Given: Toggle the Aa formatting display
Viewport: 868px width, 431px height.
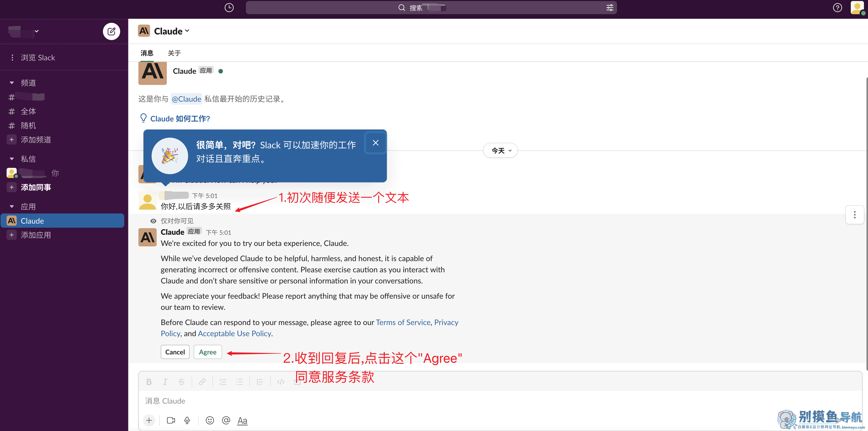Looking at the screenshot, I should (242, 420).
